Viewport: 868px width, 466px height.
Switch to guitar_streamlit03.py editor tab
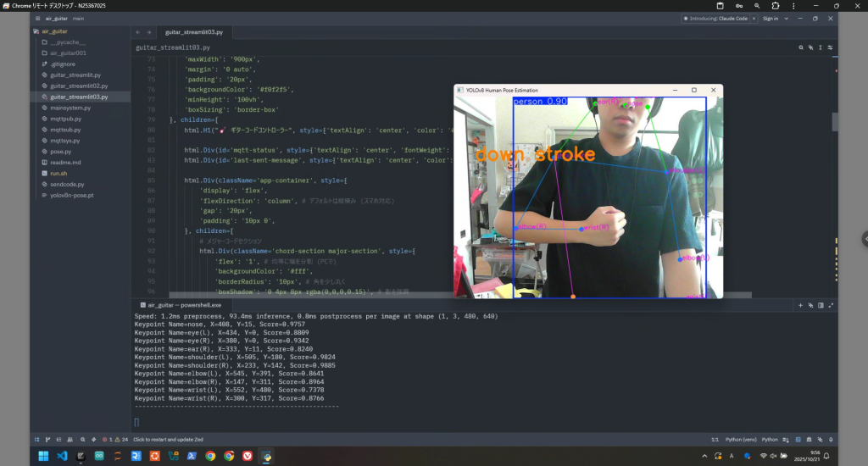(x=193, y=31)
